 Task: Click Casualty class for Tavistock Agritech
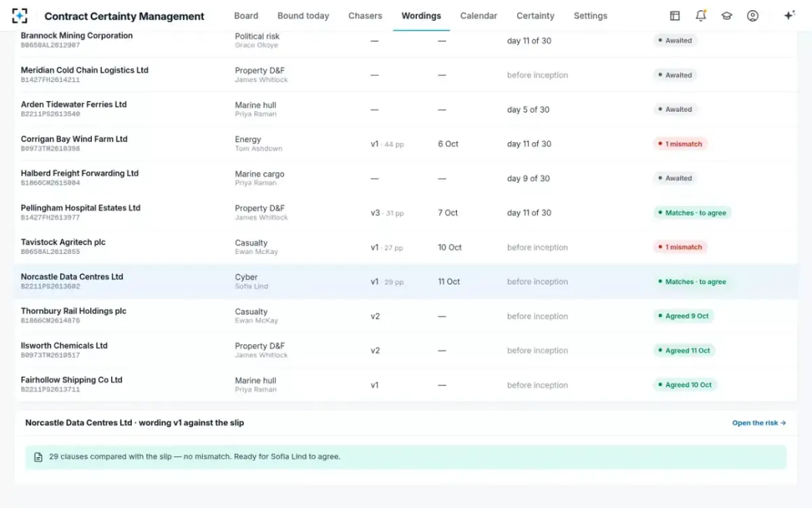coord(251,242)
